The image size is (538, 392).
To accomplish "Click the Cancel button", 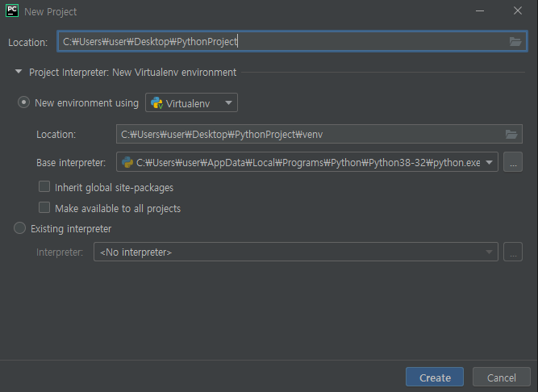I will tap(501, 377).
